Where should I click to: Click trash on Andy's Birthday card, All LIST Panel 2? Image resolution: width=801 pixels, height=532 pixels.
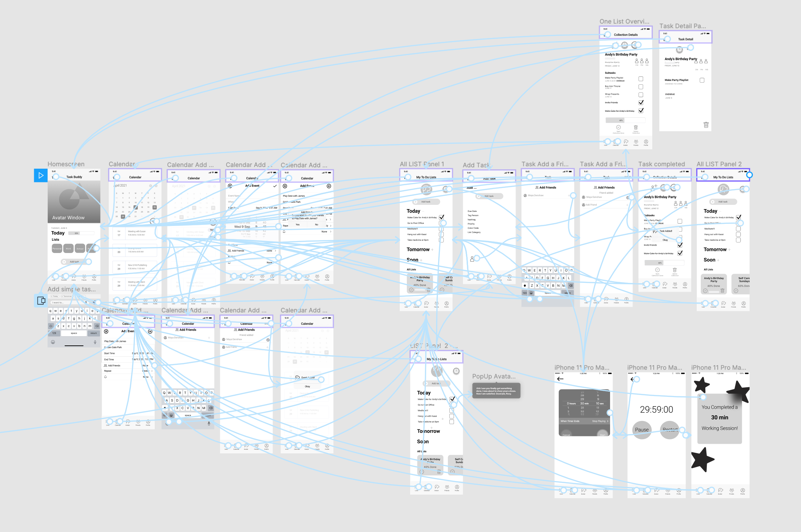(722, 291)
